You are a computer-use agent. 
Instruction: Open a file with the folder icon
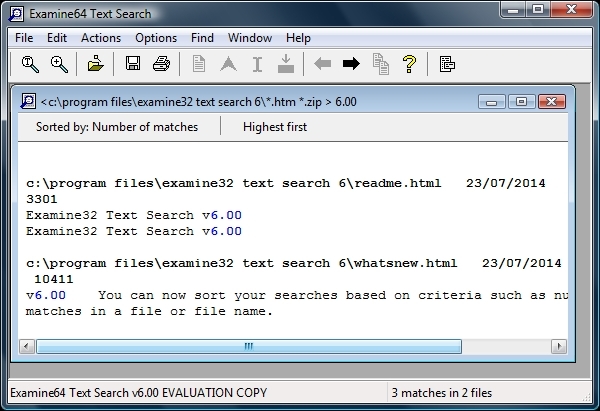tap(95, 65)
